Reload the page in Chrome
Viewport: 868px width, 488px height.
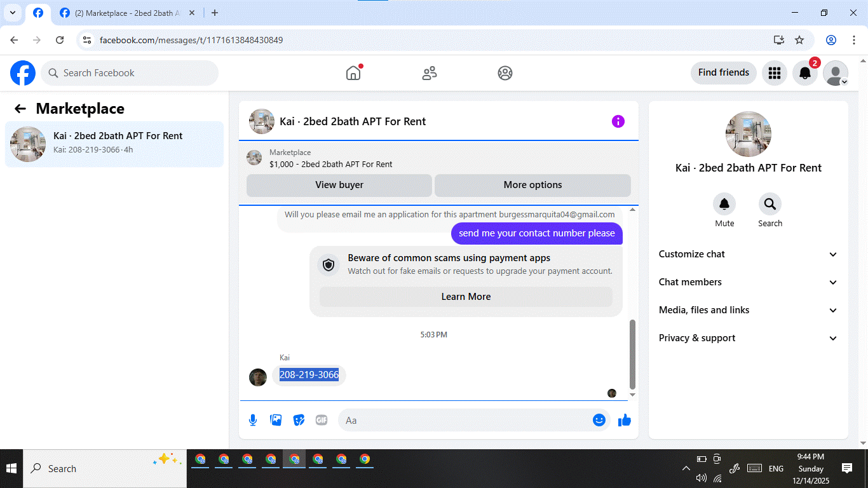[60, 40]
